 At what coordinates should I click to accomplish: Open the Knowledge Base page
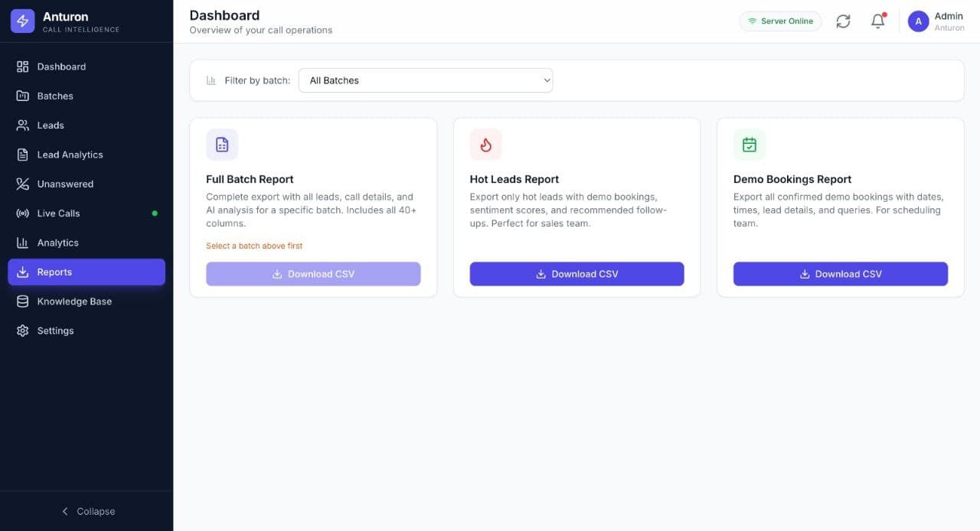click(74, 301)
